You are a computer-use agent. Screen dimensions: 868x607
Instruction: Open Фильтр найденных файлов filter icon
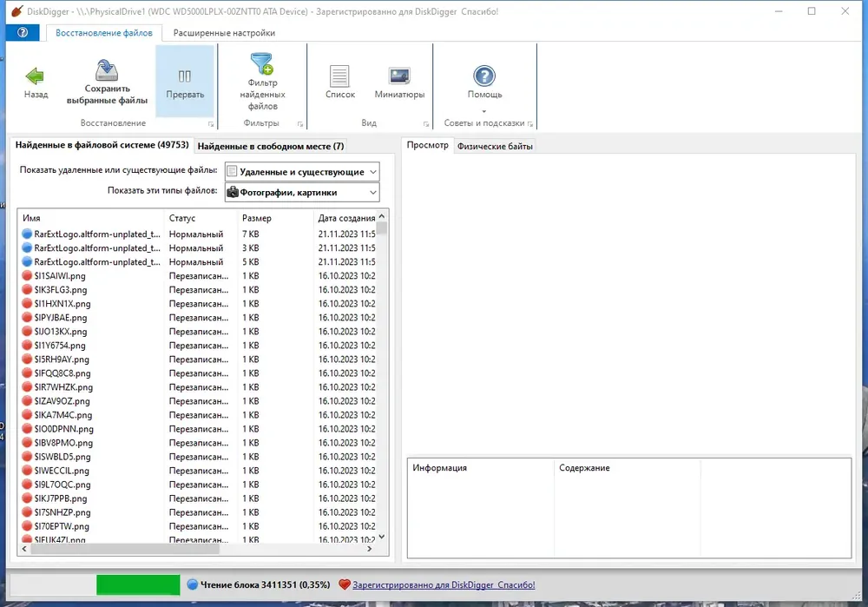point(262,63)
